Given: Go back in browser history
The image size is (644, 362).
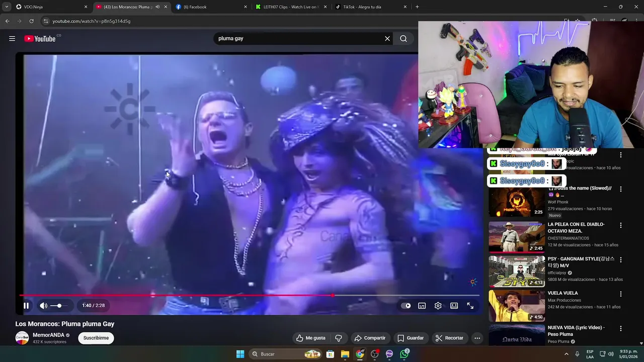Looking at the screenshot, I should 7,21.
